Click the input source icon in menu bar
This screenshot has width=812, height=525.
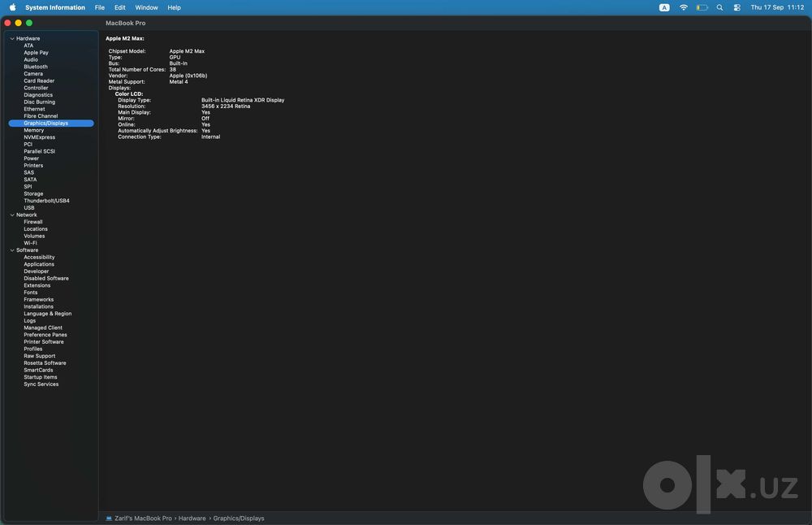pyautogui.click(x=664, y=7)
